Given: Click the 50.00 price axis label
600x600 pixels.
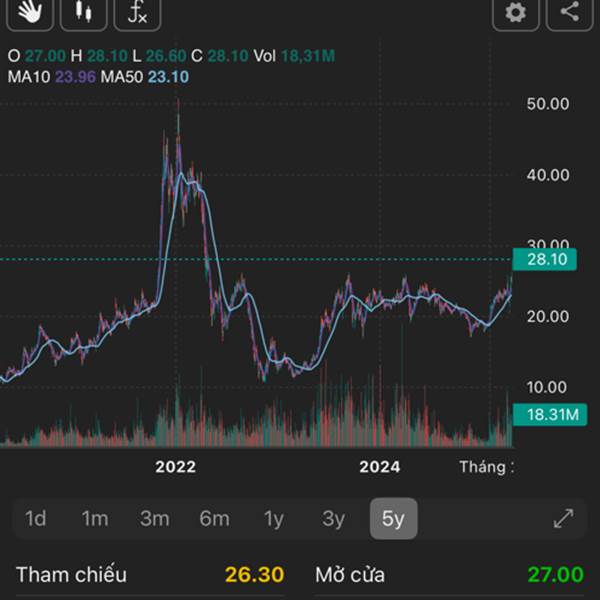Looking at the screenshot, I should (548, 104).
